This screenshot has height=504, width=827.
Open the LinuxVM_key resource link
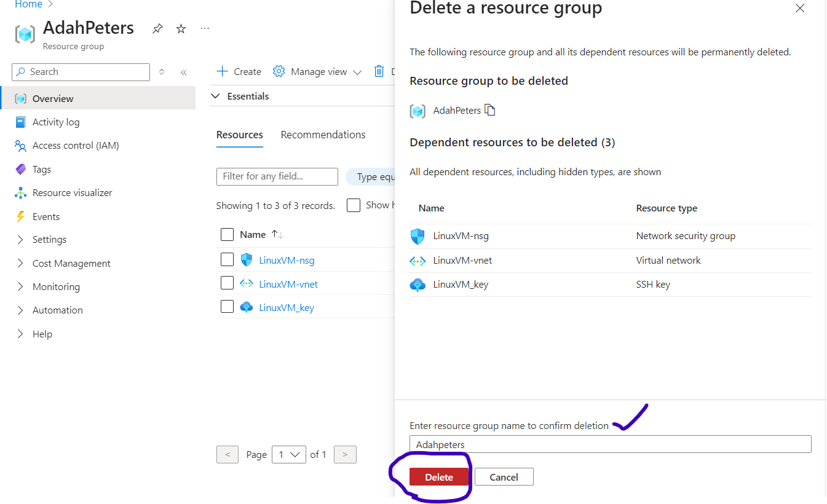point(287,307)
